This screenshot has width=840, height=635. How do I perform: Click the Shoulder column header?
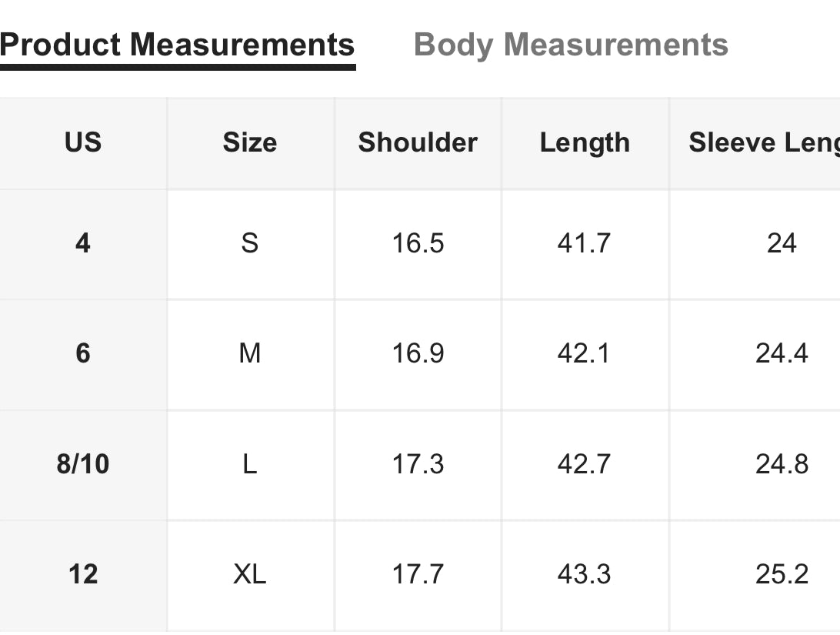(418, 142)
